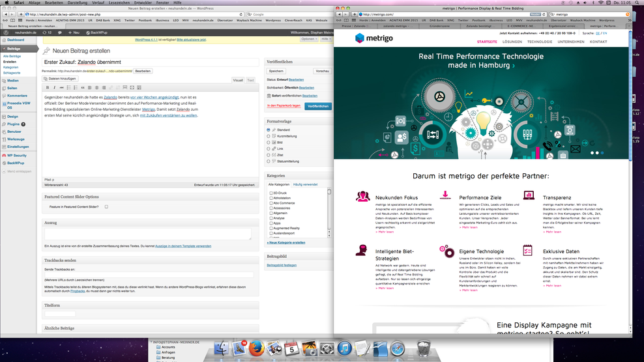Align text left in the editor toolbar
The image size is (644, 362).
[x=89, y=87]
